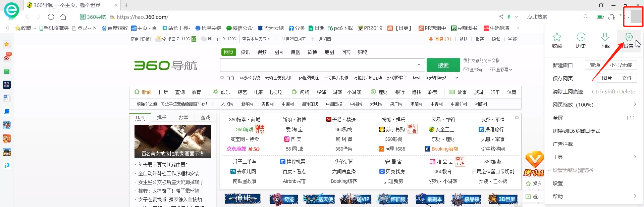Screen dimensions: 644x207
Task: Click the 换肤 link
Action: [x=464, y=39]
